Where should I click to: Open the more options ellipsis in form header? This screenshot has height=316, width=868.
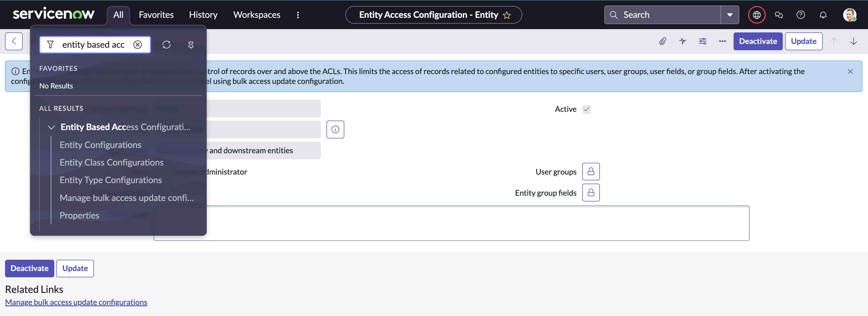[x=722, y=41]
